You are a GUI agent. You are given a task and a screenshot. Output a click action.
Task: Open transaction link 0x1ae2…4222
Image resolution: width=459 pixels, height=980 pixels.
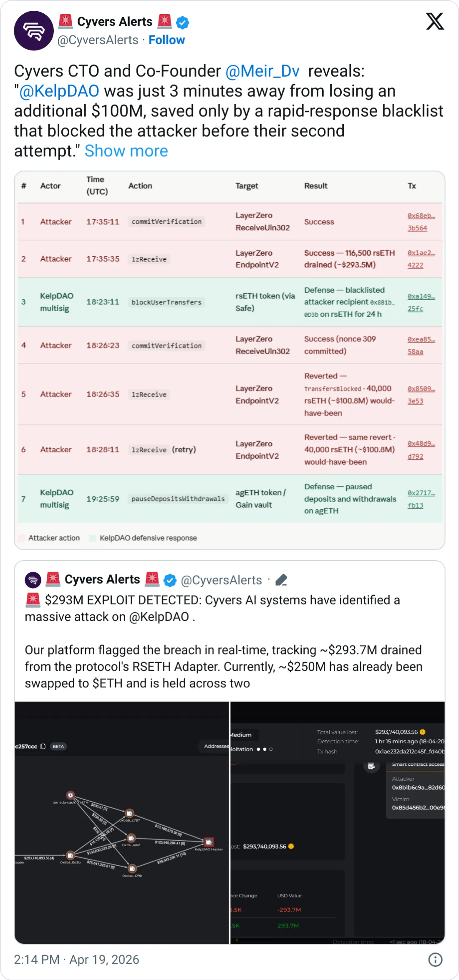[x=421, y=259]
